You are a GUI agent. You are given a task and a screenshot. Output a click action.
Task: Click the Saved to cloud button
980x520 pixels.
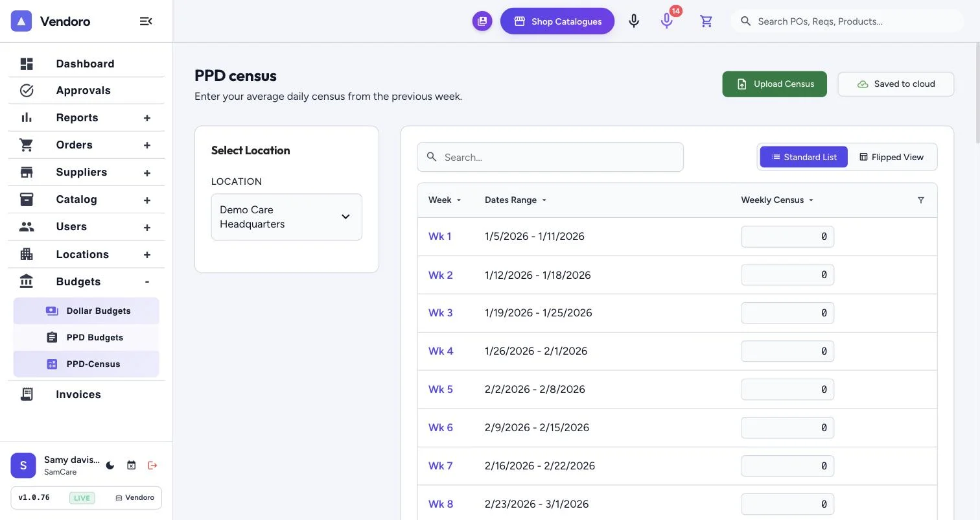point(896,84)
